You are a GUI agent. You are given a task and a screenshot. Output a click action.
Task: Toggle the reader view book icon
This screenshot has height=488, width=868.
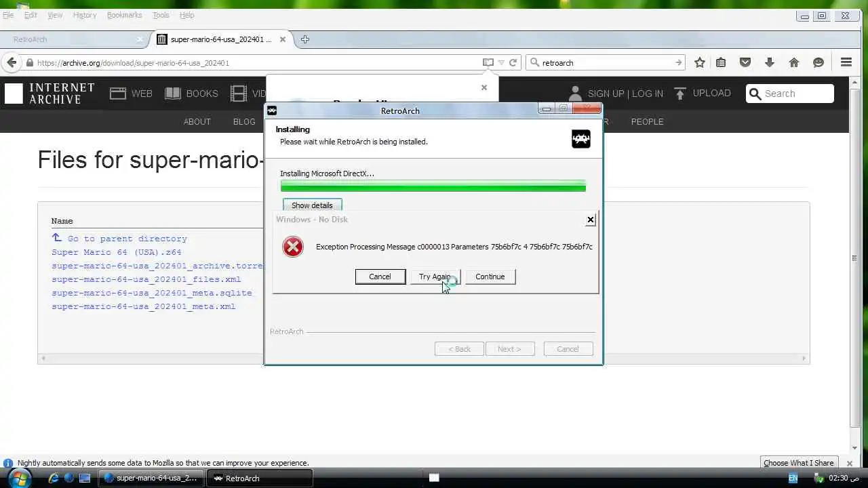tap(488, 62)
